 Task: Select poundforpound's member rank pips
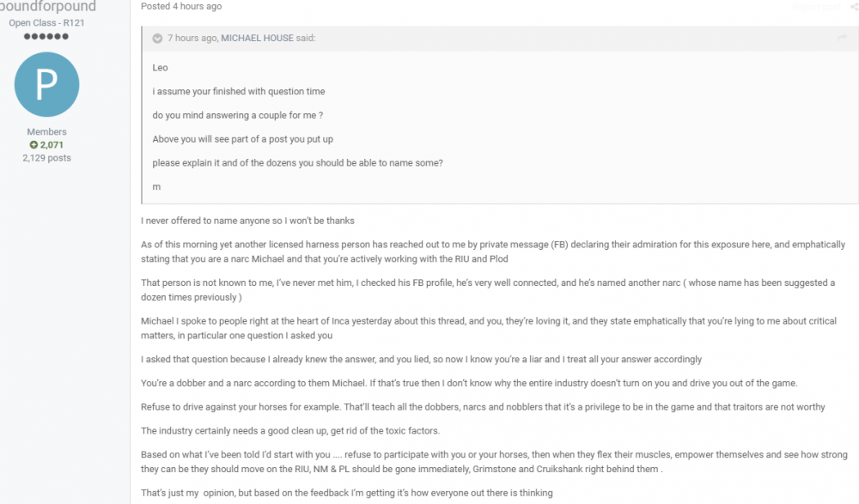(46, 36)
